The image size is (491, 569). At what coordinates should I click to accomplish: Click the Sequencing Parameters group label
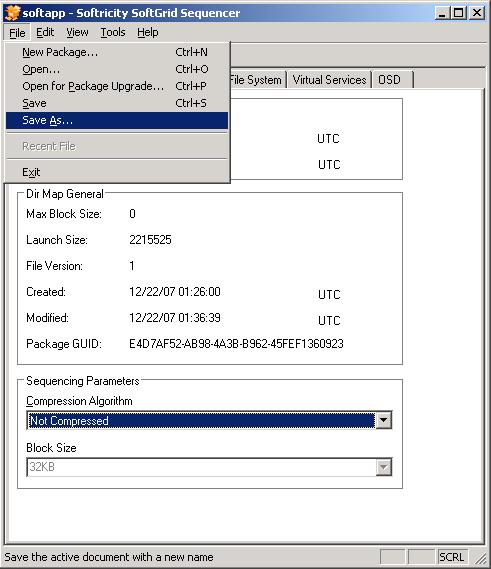pos(83,381)
